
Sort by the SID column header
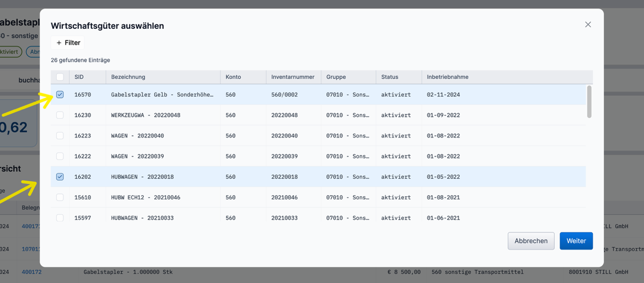pyautogui.click(x=79, y=77)
